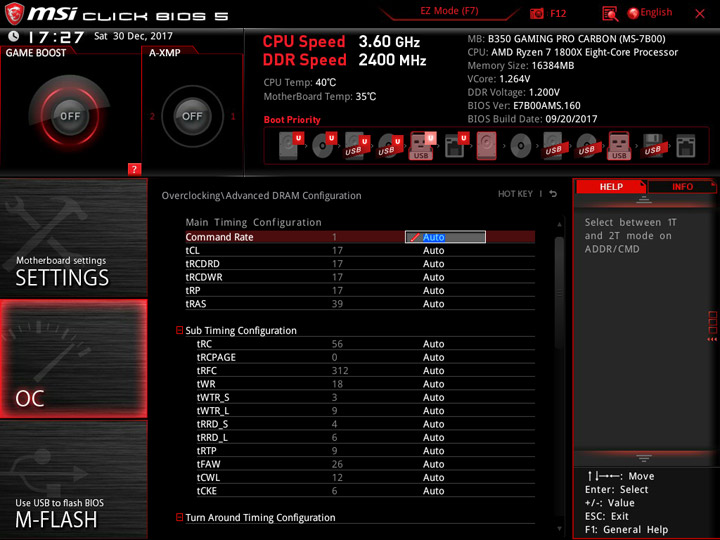Image resolution: width=720 pixels, height=540 pixels.
Task: Select the UEFI network boot device icon
Action: click(x=456, y=146)
